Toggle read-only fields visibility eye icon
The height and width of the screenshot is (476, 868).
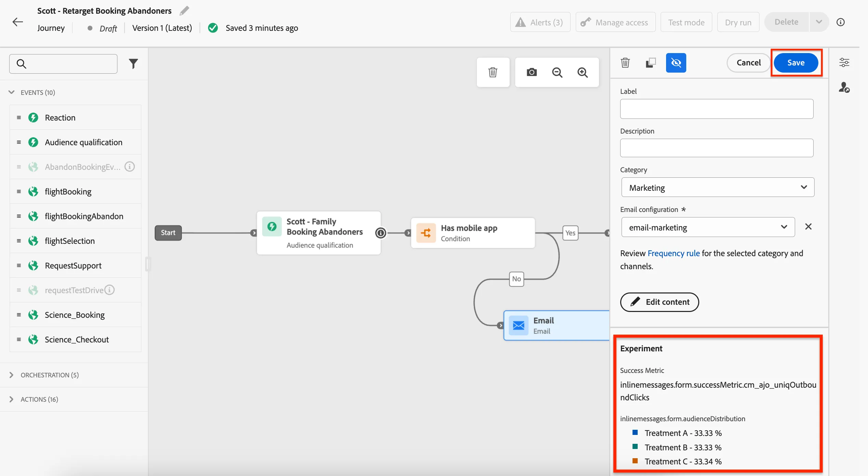coord(676,63)
